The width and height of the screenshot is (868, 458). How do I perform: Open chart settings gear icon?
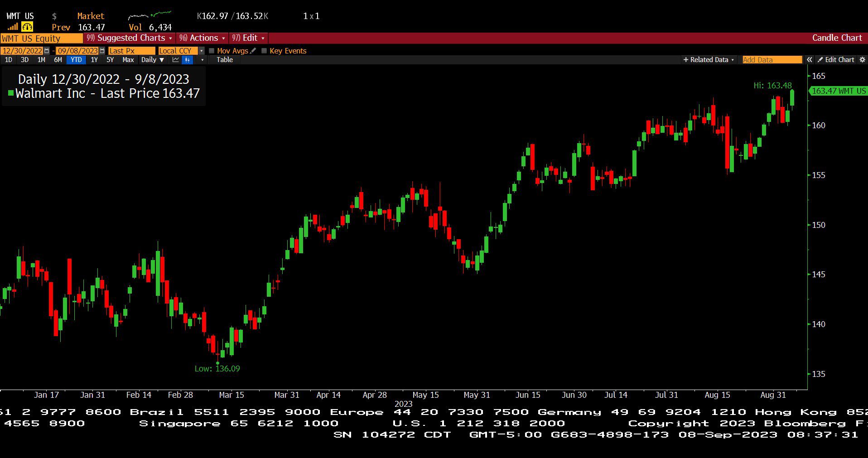coord(862,60)
